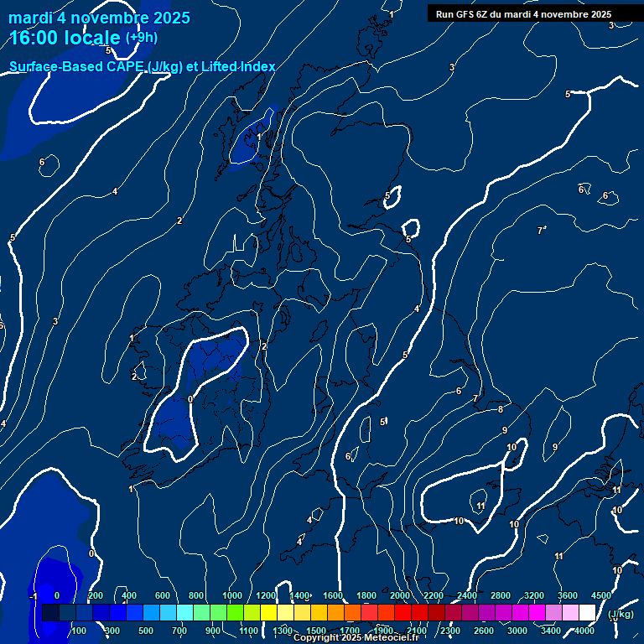Click the legend value '1000'
The width and height of the screenshot is (644, 644).
point(232,595)
